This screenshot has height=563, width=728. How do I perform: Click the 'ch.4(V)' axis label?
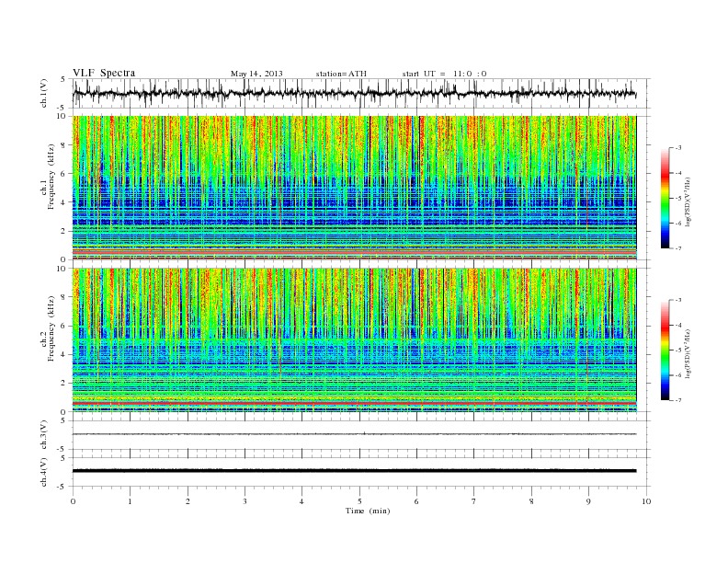tap(44, 472)
